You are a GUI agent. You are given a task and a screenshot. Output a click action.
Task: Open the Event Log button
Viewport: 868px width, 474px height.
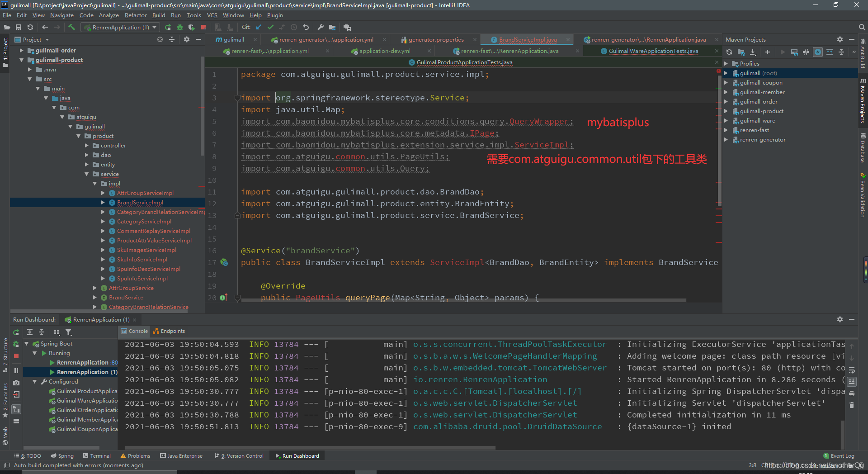tap(839, 455)
